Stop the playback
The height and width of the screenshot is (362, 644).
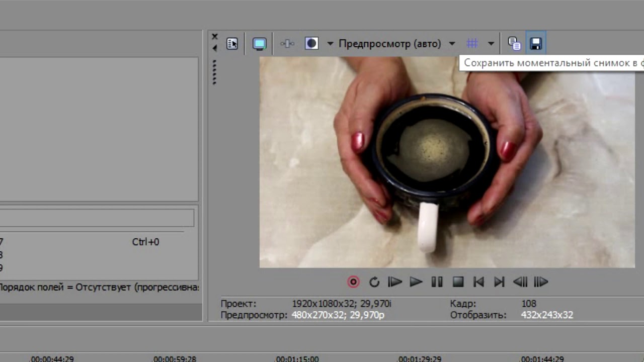tap(458, 282)
